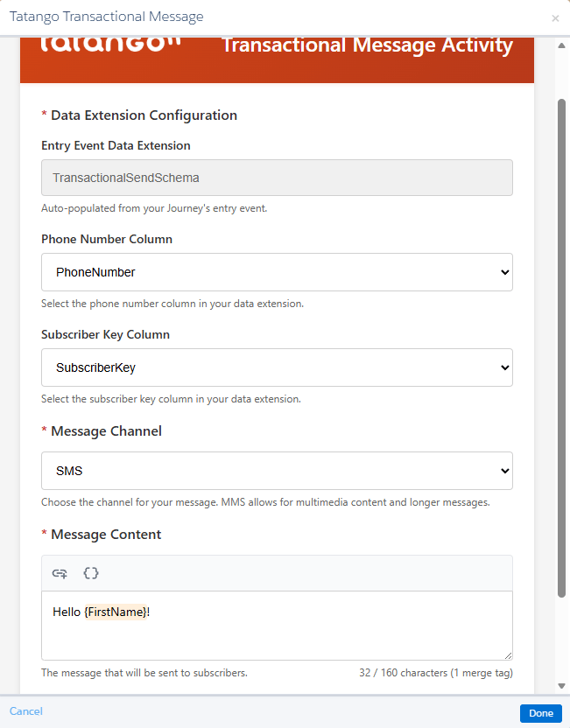Screen dimensions: 570x728
Task: Click the scrollbar up arrow
Action: click(561, 45)
